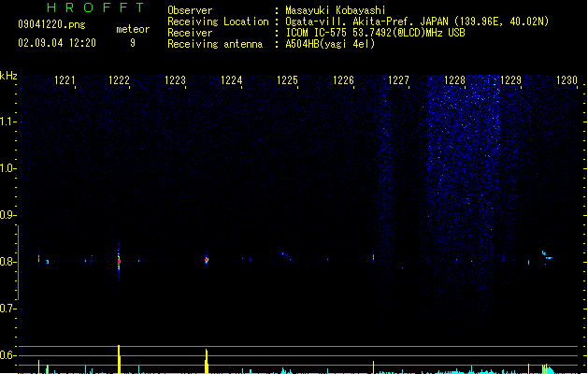The width and height of the screenshot is (588, 374).
Task: Click the 0.8 frequency axis label
Action: point(7,262)
